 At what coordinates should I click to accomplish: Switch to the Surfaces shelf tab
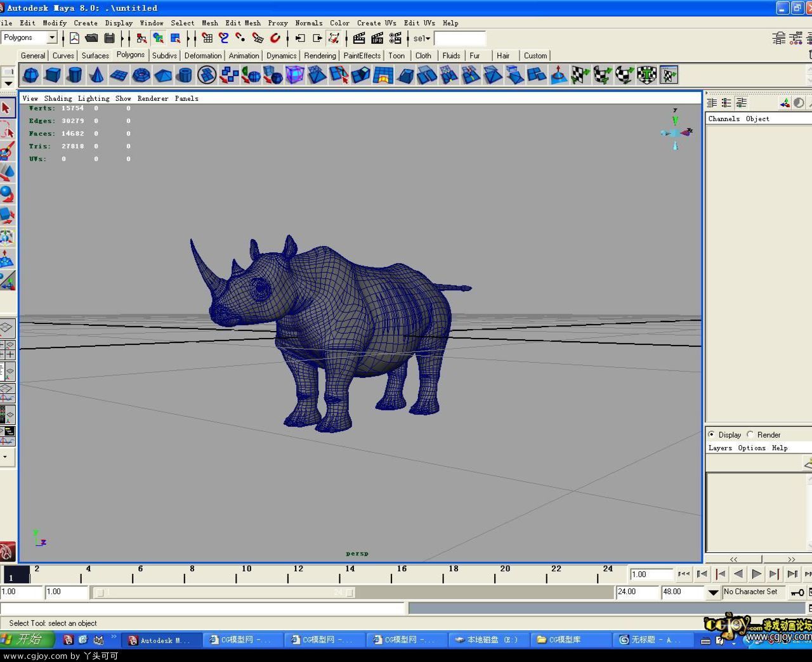click(95, 56)
